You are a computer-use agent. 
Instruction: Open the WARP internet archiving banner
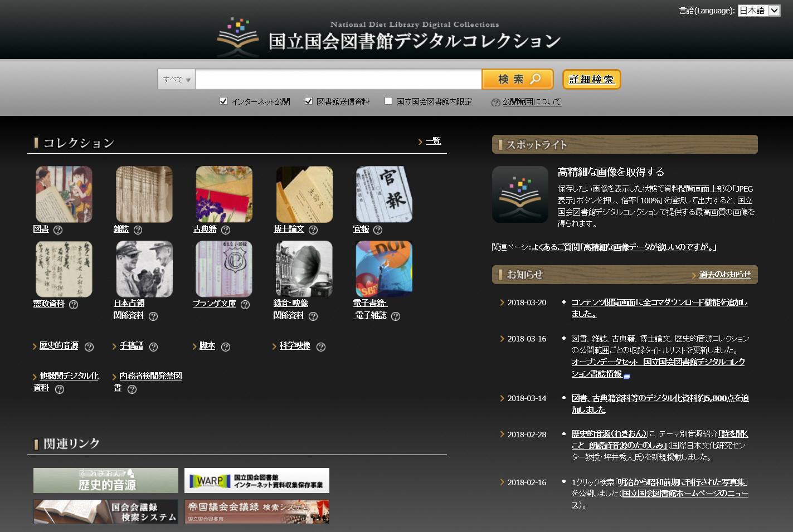(x=257, y=480)
